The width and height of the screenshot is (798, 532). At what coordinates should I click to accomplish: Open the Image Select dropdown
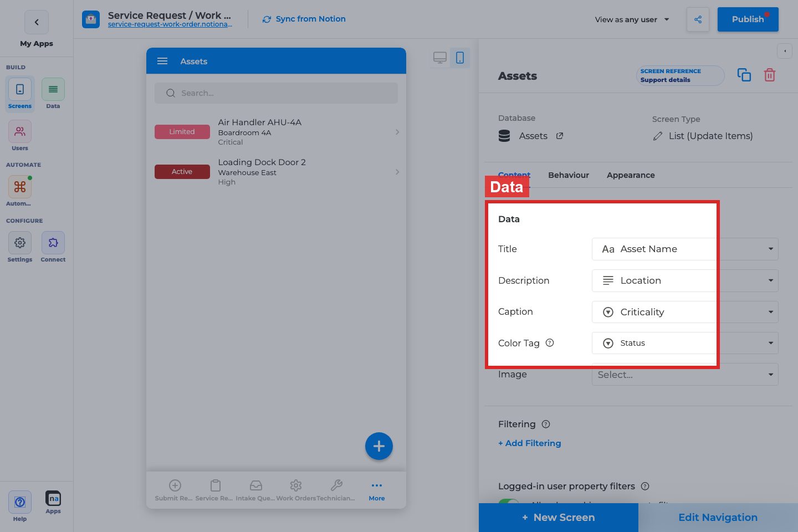pos(685,375)
